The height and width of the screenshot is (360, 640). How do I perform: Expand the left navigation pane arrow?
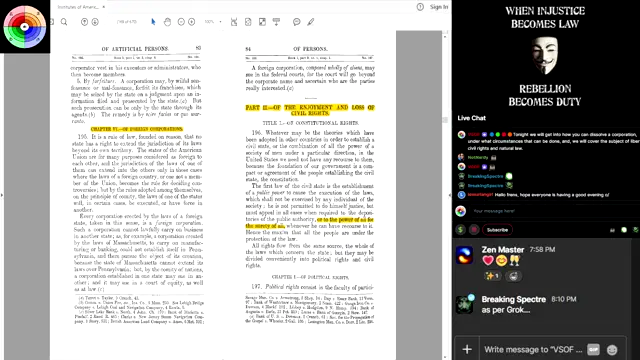(x=2, y=195)
